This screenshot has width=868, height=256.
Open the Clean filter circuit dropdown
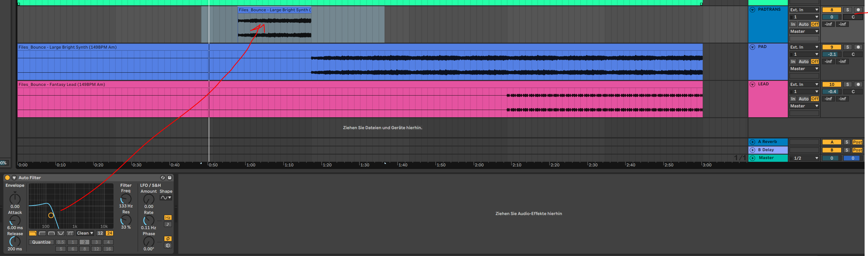point(85,233)
